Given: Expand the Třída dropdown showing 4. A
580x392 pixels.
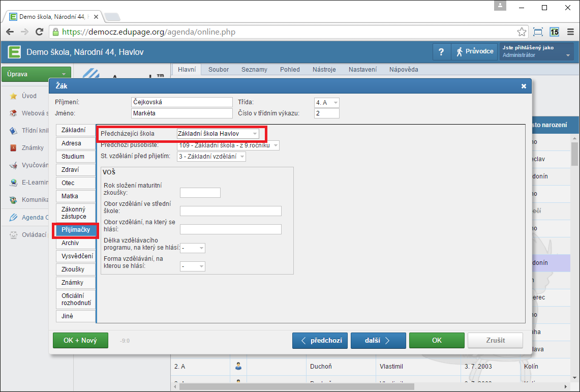Looking at the screenshot, I should pos(326,102).
